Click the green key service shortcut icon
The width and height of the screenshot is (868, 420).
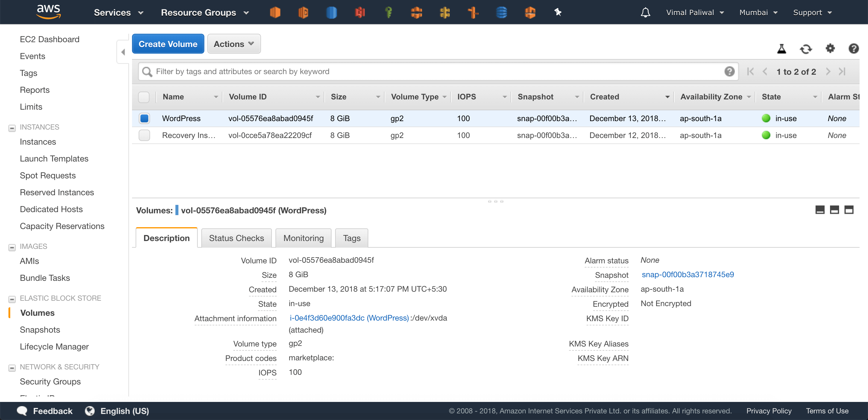click(x=388, y=12)
